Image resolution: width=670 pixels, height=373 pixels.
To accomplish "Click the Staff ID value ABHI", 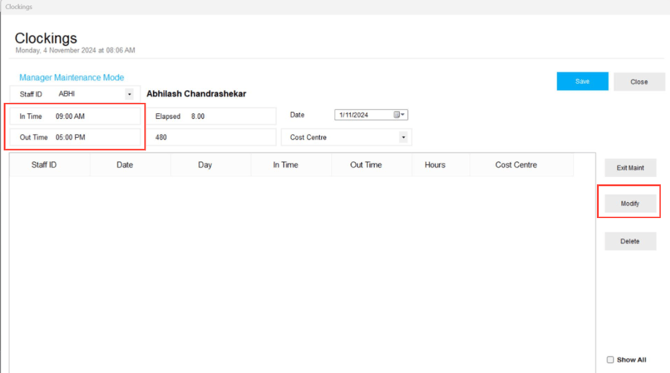I will tap(67, 94).
